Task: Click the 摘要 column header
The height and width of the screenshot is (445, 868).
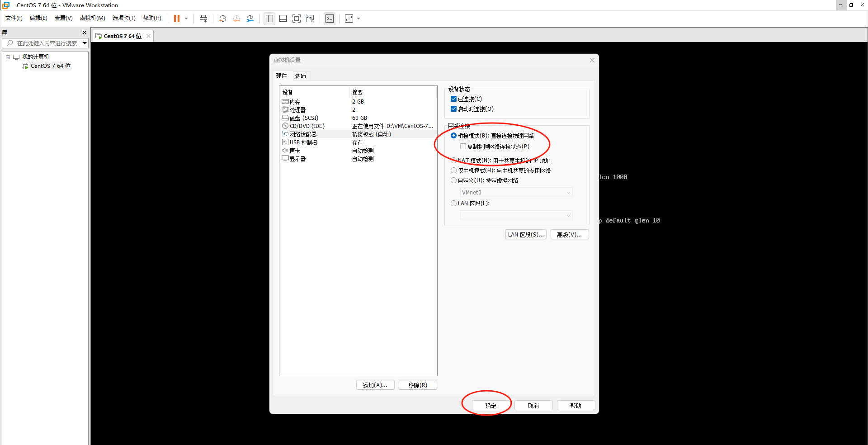Action: click(x=392, y=92)
